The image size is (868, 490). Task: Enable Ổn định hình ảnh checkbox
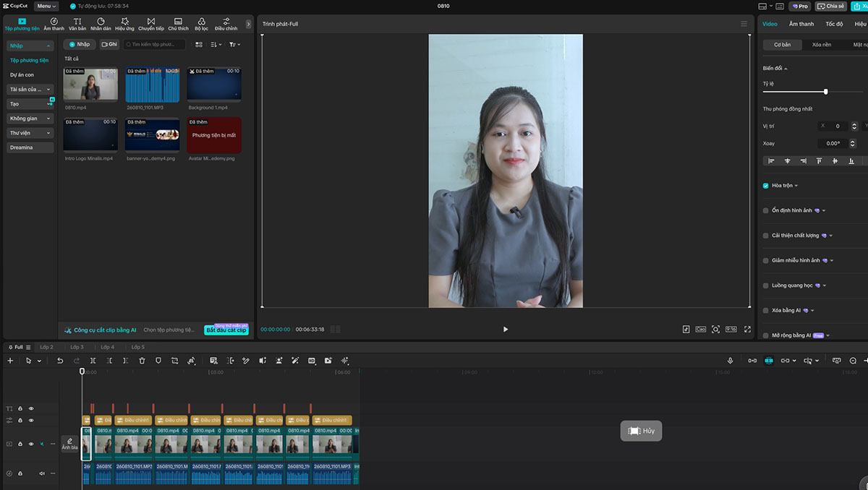pyautogui.click(x=766, y=210)
